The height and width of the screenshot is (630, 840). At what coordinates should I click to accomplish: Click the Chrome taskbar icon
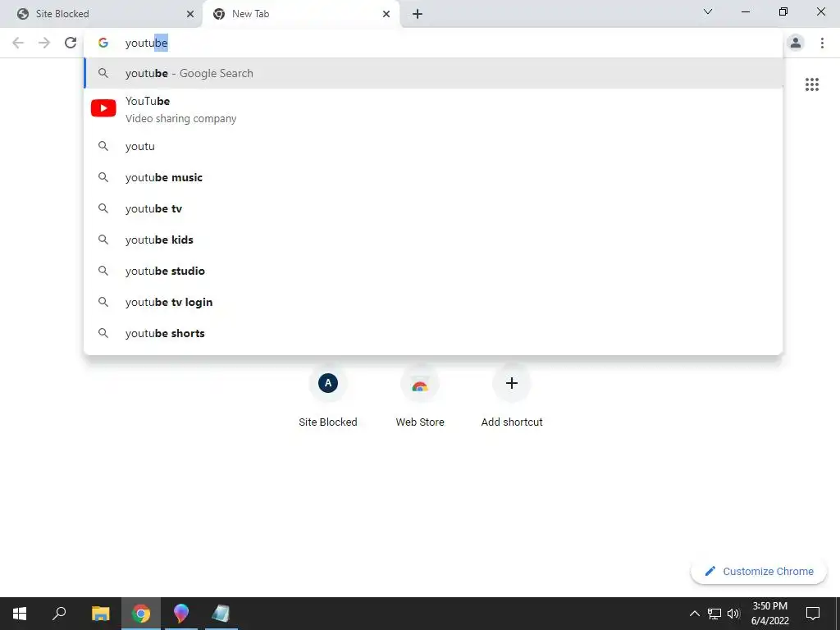point(141,614)
